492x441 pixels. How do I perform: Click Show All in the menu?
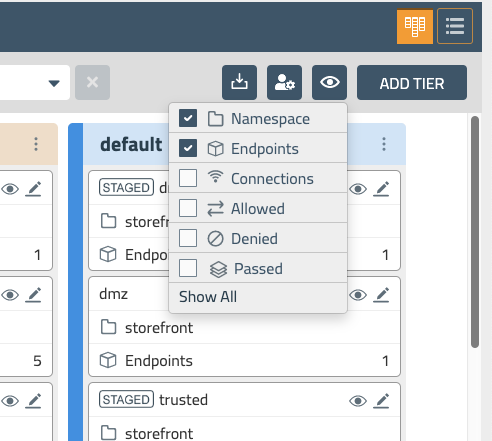(208, 297)
